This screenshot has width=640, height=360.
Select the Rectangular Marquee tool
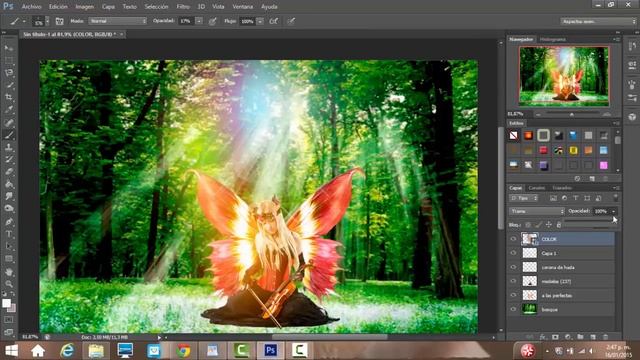[9, 60]
